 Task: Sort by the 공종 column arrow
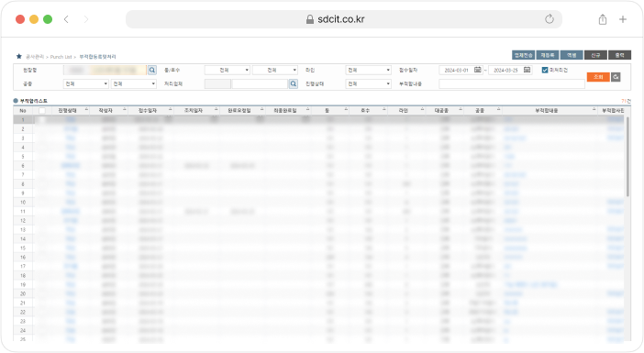pyautogui.click(x=499, y=110)
